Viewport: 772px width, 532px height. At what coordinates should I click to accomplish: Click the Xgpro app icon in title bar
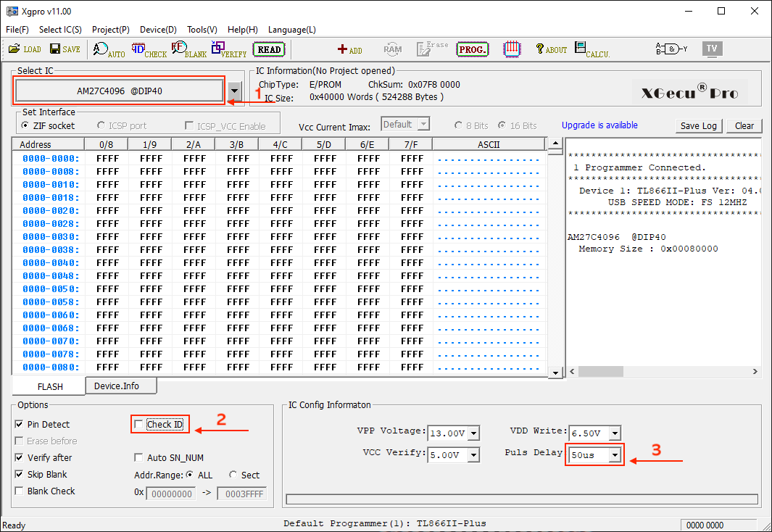(12, 11)
